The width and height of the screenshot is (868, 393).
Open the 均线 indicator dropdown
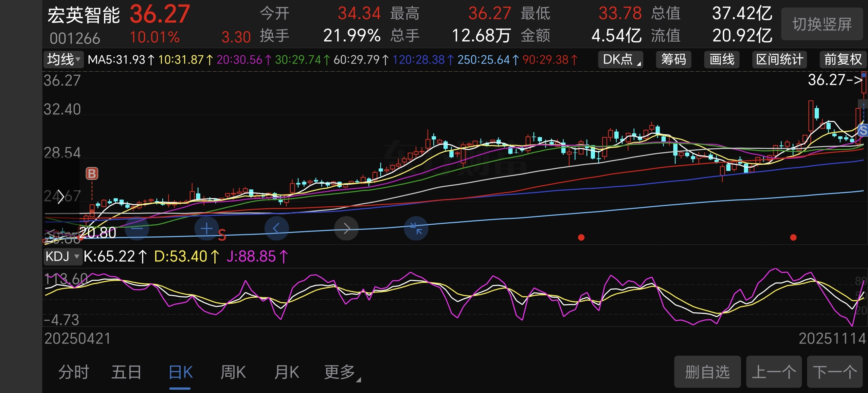click(63, 60)
